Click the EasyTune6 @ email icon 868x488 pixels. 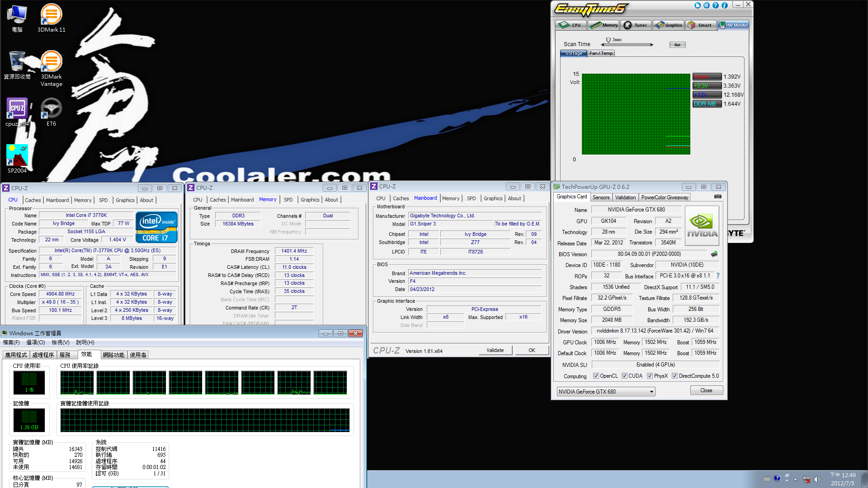pos(706,5)
